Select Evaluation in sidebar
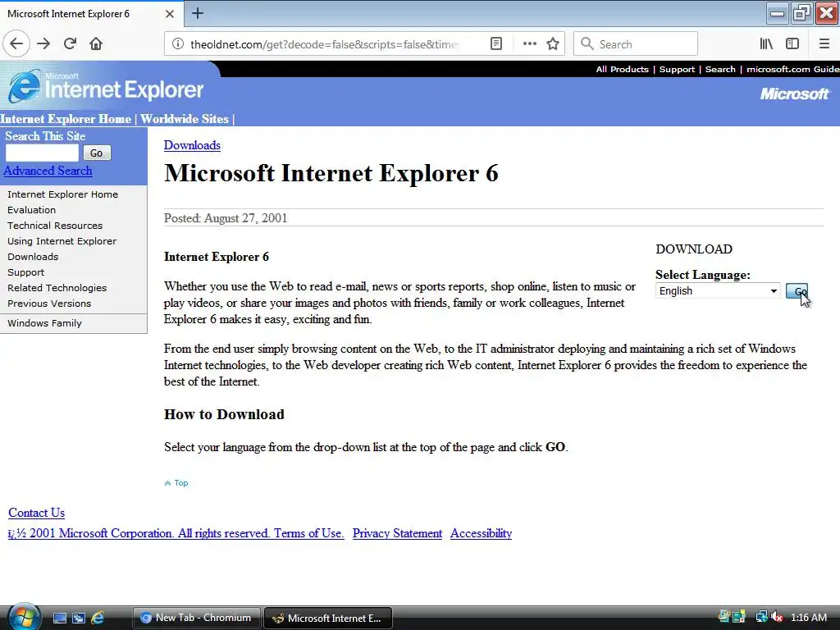840x630 pixels. [x=32, y=210]
